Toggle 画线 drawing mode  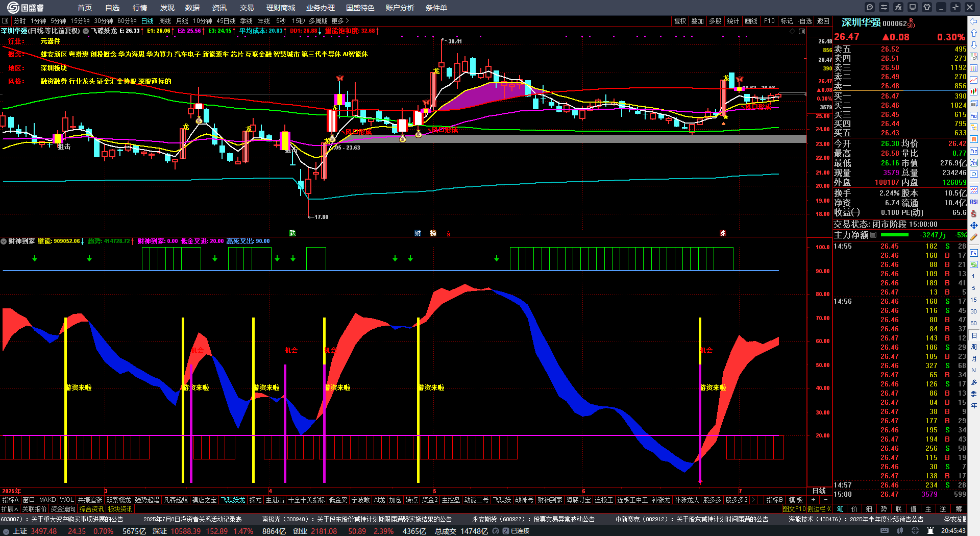coord(751,21)
